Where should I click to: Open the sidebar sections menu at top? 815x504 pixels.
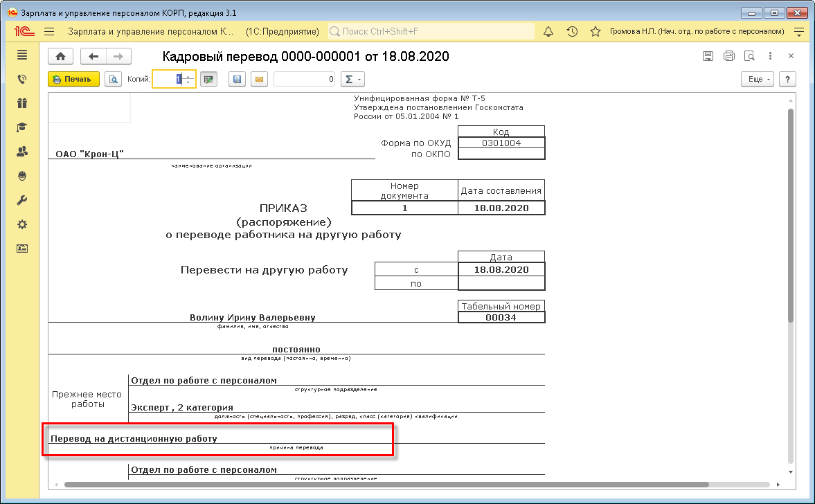[22, 55]
